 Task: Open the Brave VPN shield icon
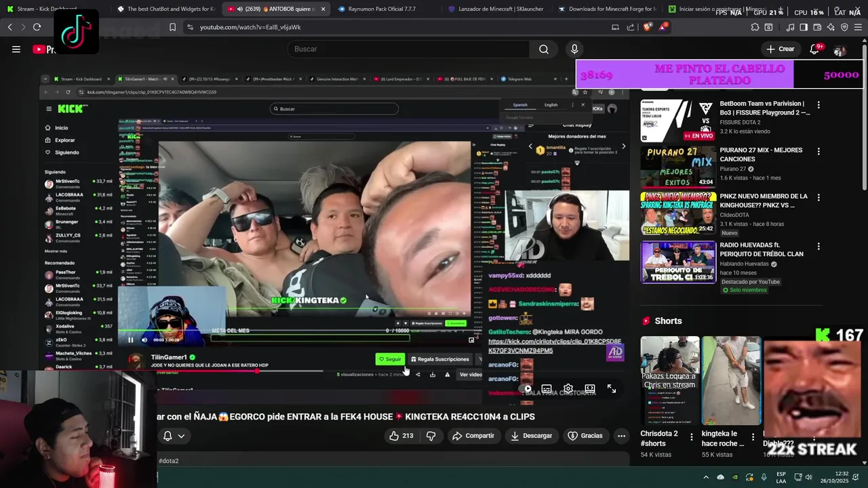tap(844, 27)
